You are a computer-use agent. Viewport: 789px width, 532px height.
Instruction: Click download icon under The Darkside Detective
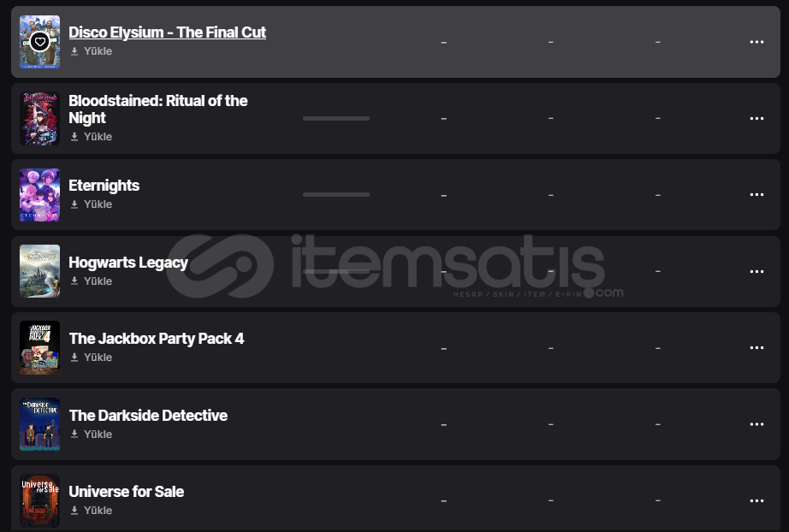[74, 434]
